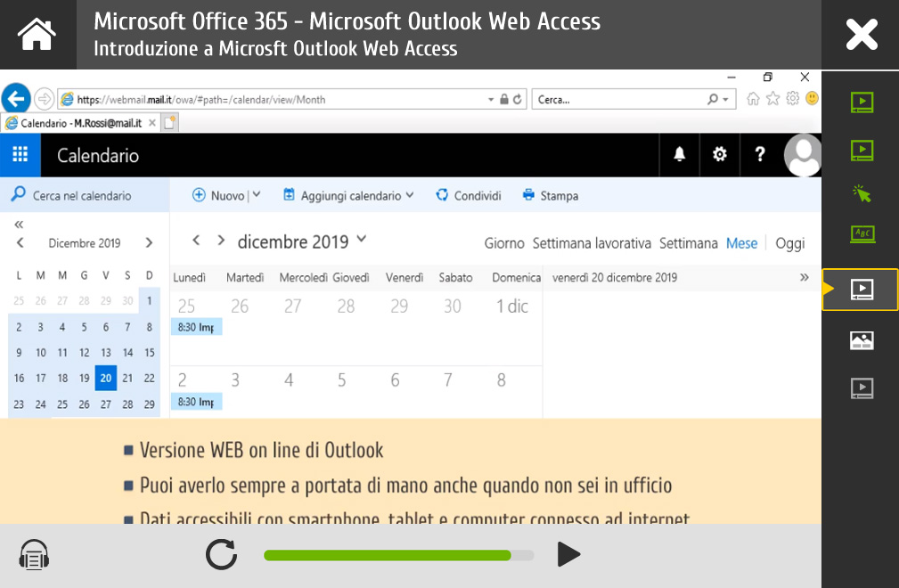This screenshot has height=588, width=899.
Task: Go to next month in mini calendar
Action: tap(149, 243)
